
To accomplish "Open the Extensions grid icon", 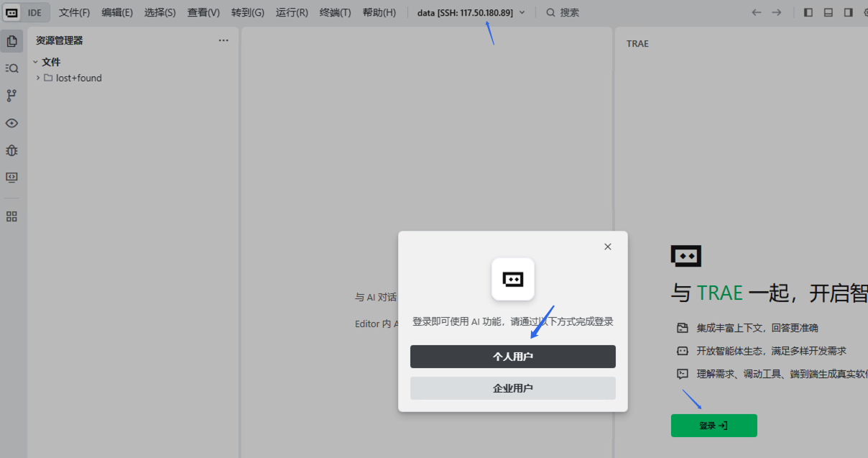I will [11, 216].
